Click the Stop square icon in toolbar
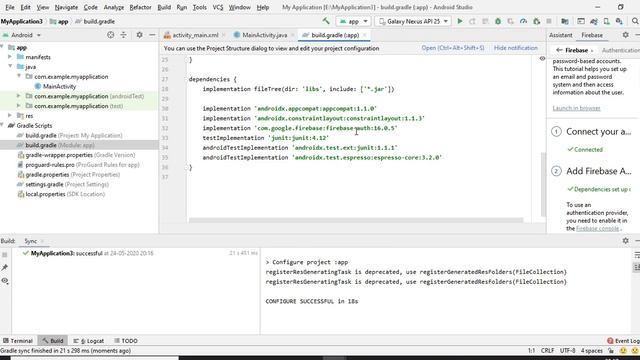This screenshot has width=640, height=360. pyautogui.click(x=549, y=21)
